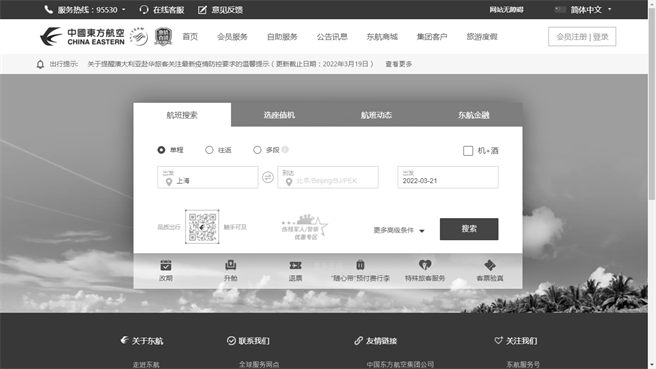Click the departure date field 2022-03-21
Screen dimensions: 656x369
click(x=448, y=177)
